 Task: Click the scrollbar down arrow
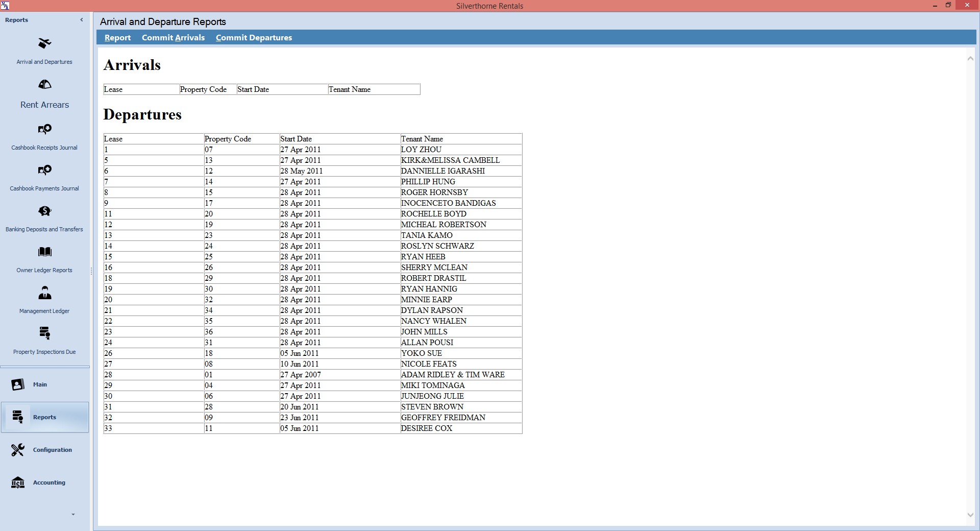970,515
